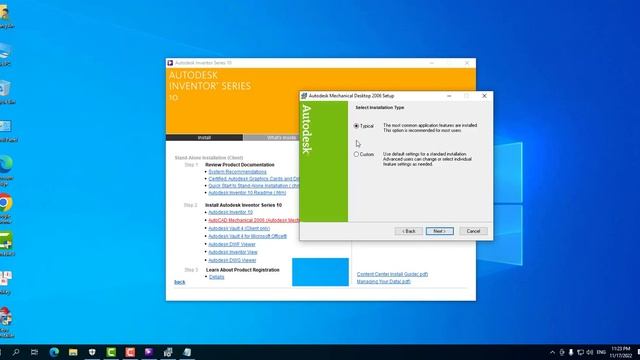Image resolution: width=640 pixels, height=360 pixels.
Task: Open the Details link under Product Registration
Action: pos(216,277)
